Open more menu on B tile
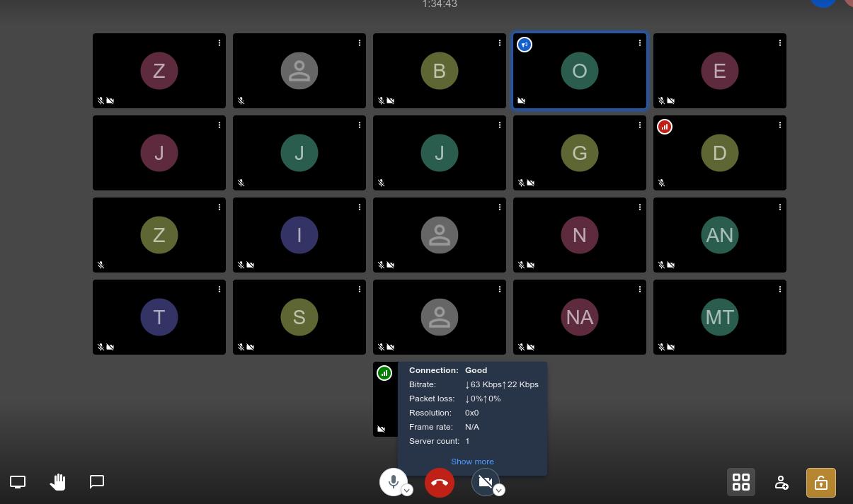The image size is (853, 504). click(x=500, y=43)
